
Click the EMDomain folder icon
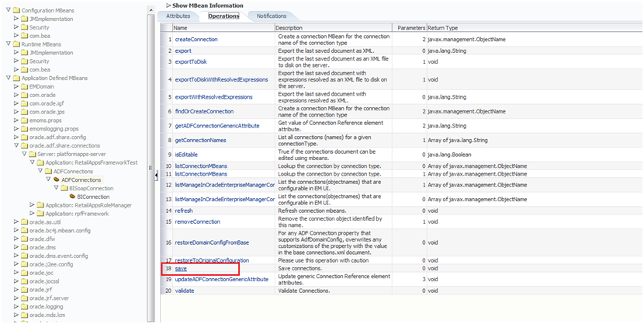(24, 87)
